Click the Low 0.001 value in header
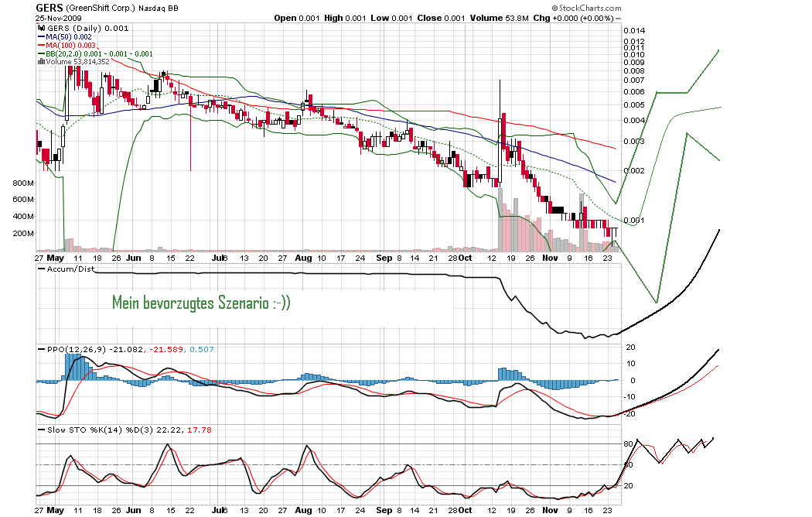Image resolution: width=812 pixels, height=517 pixels. 391,18
